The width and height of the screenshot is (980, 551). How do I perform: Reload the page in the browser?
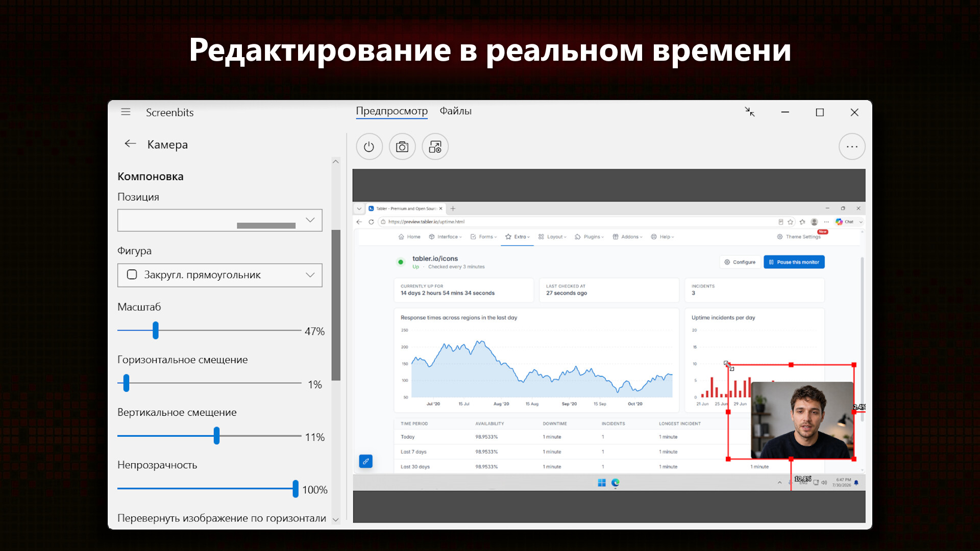click(371, 222)
